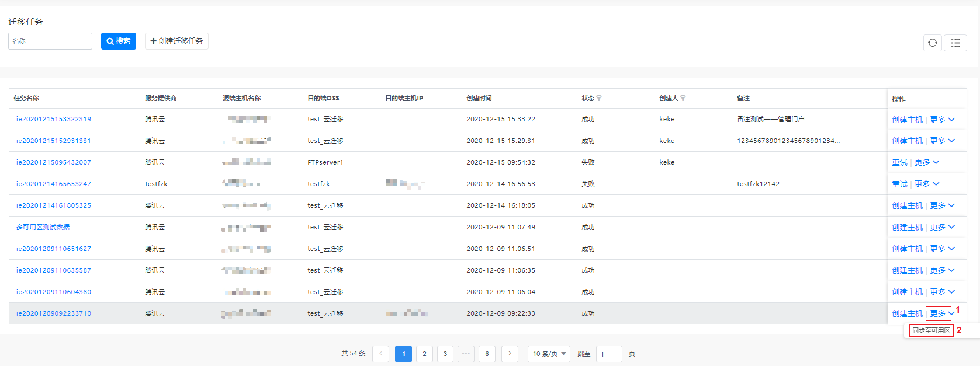Viewport: 980px width, 366px height.
Task: Expand 更多 for task ie20201215095432007
Action: (927, 162)
